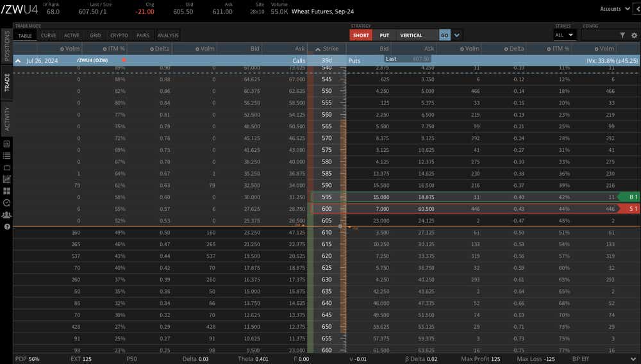The height and width of the screenshot is (364, 641).
Task: Click the red dot in Jul 26 expiration row
Action: click(124, 60)
